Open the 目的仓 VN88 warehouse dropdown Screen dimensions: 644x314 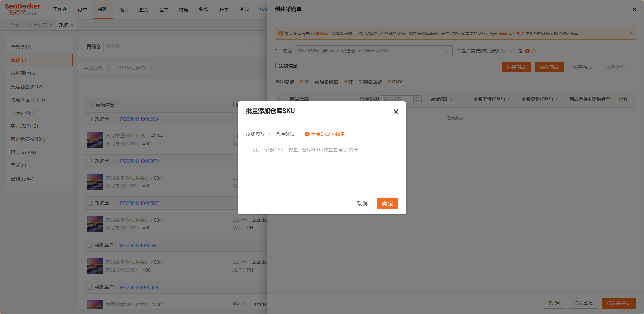click(373, 51)
